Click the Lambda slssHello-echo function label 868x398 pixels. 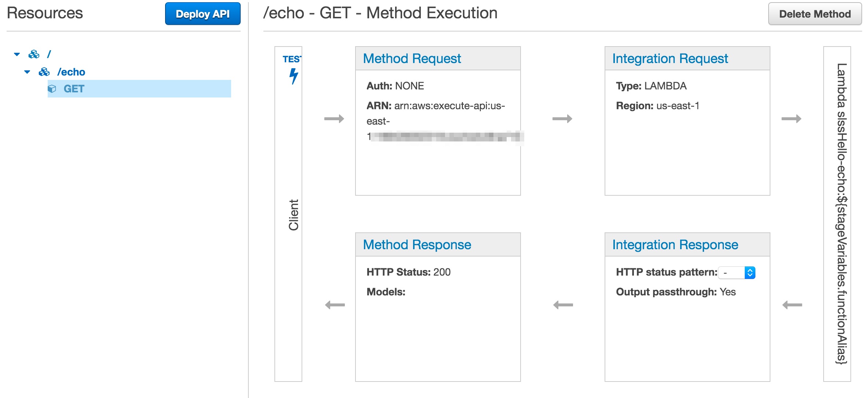(841, 214)
